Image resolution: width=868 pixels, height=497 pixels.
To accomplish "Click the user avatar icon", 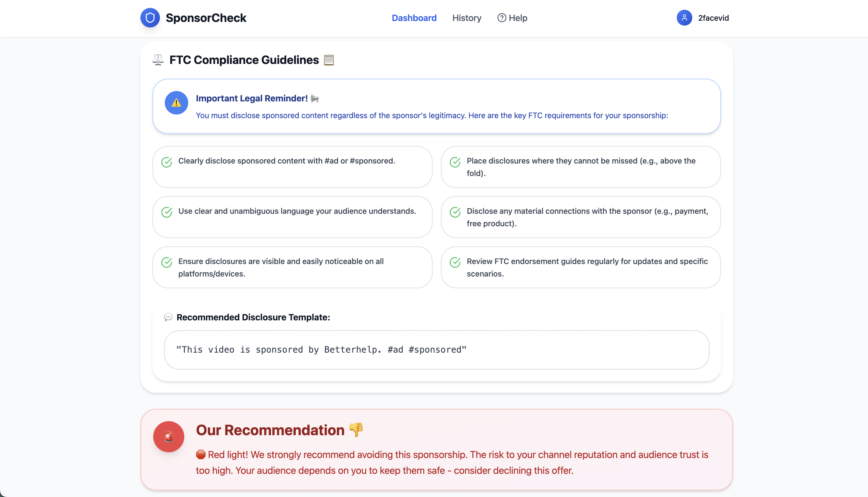I will 684,18.
